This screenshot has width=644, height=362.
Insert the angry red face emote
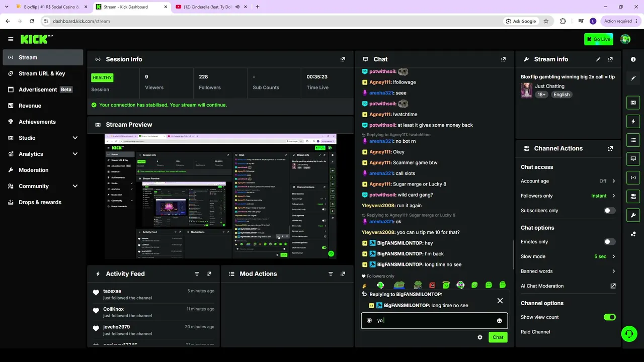click(432, 285)
